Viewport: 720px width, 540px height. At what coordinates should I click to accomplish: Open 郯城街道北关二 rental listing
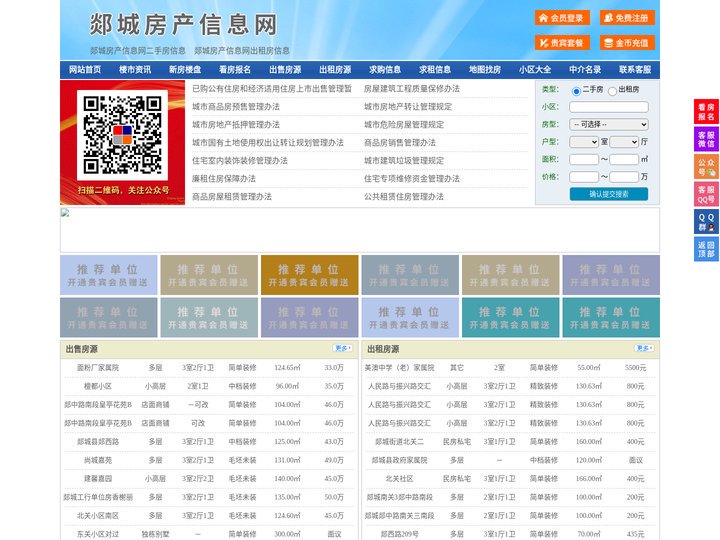(399, 442)
